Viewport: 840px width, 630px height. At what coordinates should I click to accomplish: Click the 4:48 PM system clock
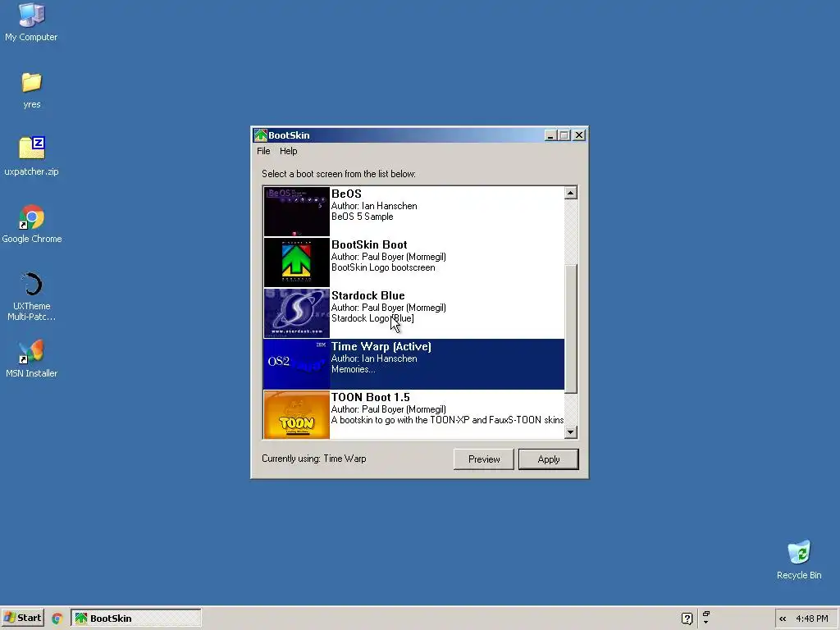811,619
